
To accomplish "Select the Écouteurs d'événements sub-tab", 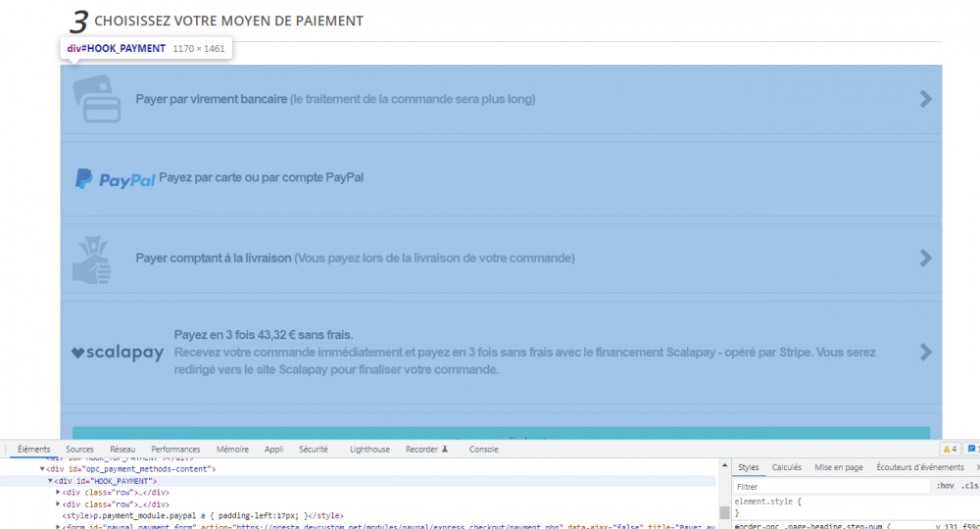I will (x=920, y=467).
